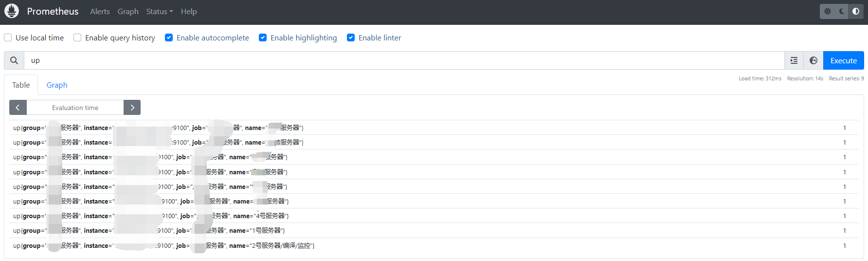Click the format expression icon
The height and width of the screenshot is (261, 868).
(x=794, y=60)
